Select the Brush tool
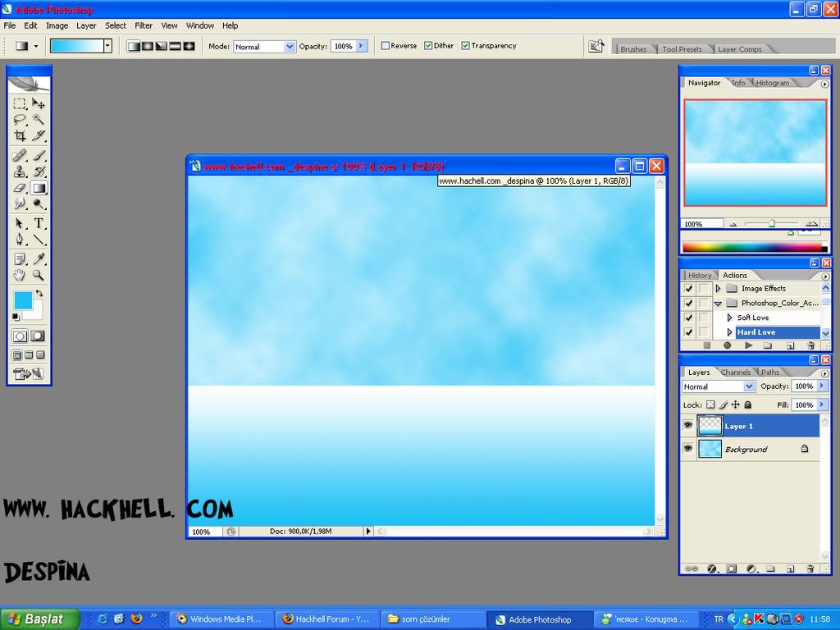The height and width of the screenshot is (630, 840). [39, 156]
